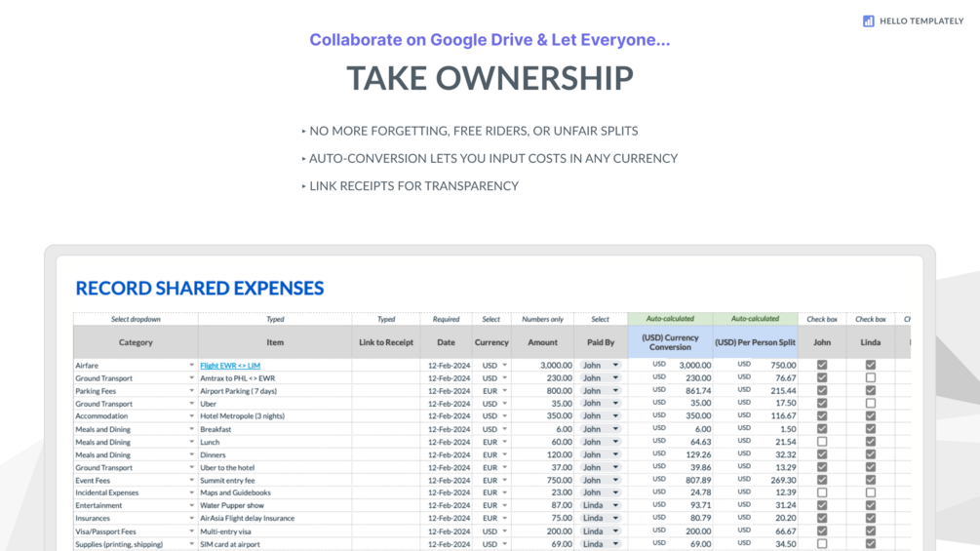The height and width of the screenshot is (551, 980).
Task: Select the Amount column header
Action: click(542, 342)
